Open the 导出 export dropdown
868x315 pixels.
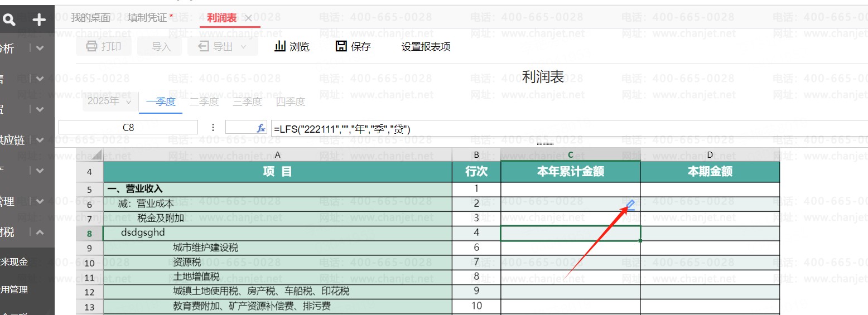[x=223, y=46]
